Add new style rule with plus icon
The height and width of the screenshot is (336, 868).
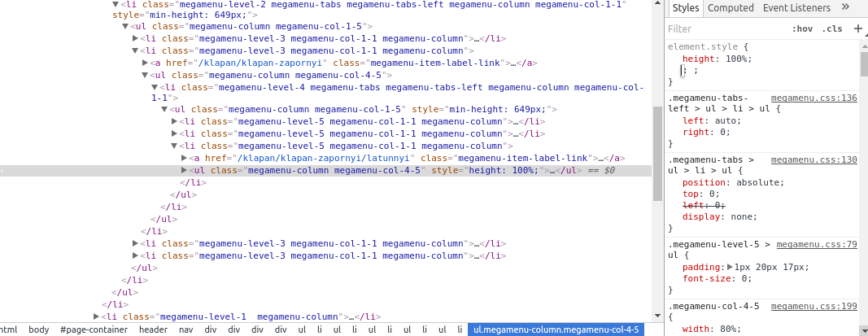click(x=858, y=28)
